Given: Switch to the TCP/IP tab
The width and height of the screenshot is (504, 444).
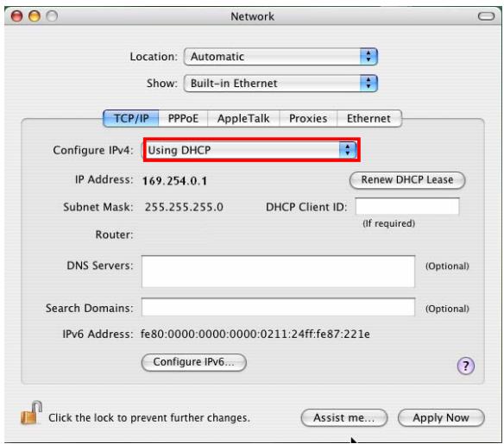Looking at the screenshot, I should tap(131, 118).
